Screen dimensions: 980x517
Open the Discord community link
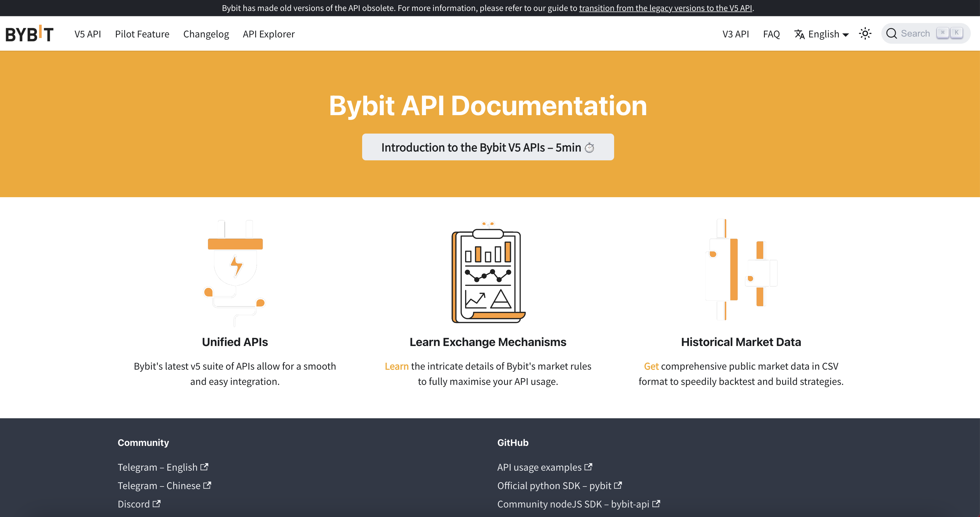[x=139, y=504]
